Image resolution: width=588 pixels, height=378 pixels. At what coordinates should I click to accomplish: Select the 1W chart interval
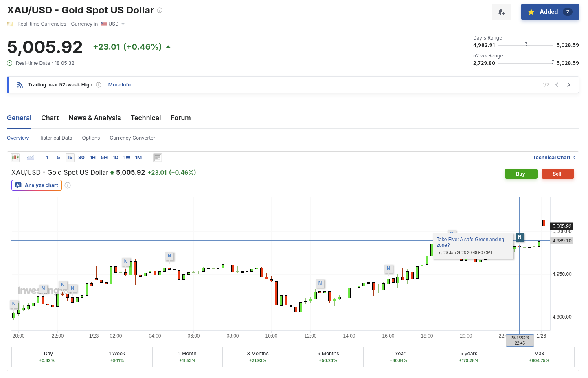coord(127,158)
